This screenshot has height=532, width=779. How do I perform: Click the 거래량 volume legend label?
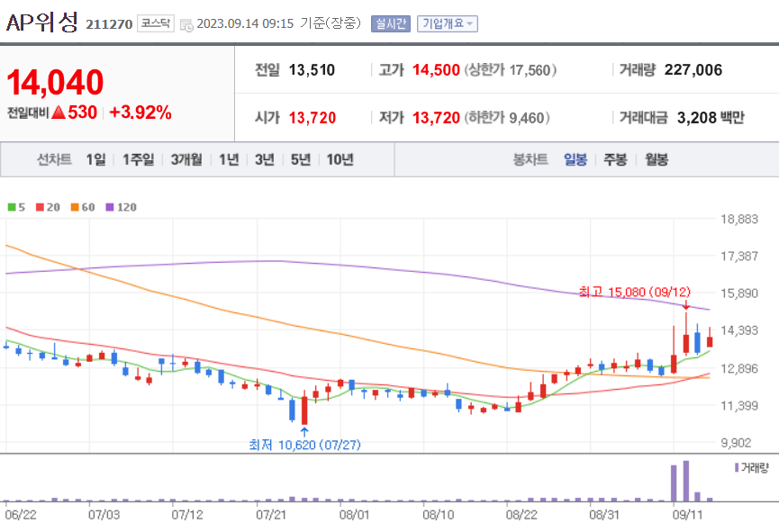pyautogui.click(x=752, y=468)
